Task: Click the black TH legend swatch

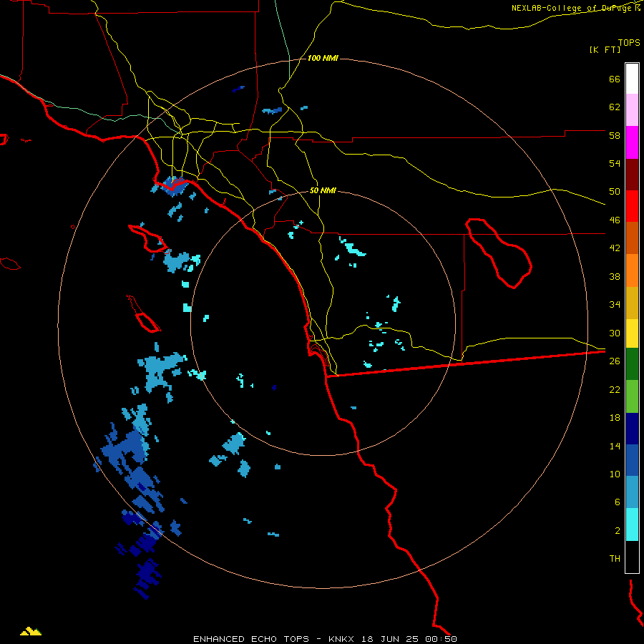Action: coord(632,557)
